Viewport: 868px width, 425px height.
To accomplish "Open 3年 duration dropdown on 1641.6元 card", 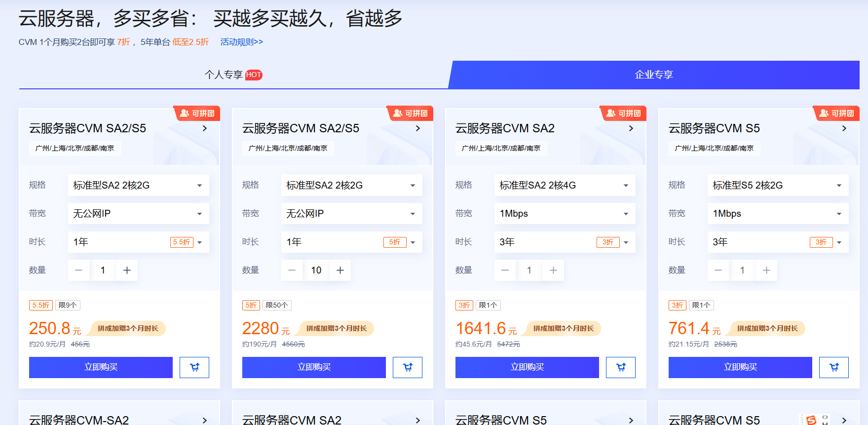I will coord(565,242).
